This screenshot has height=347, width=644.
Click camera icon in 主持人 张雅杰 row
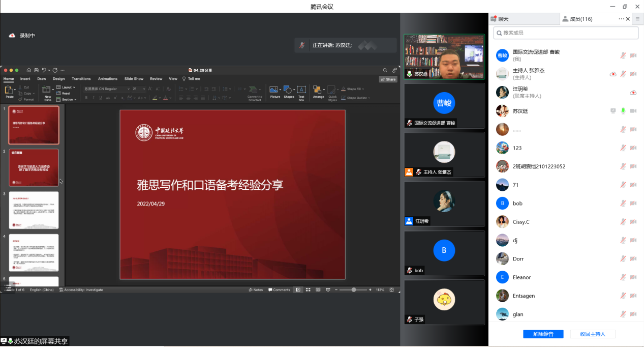[x=633, y=74]
